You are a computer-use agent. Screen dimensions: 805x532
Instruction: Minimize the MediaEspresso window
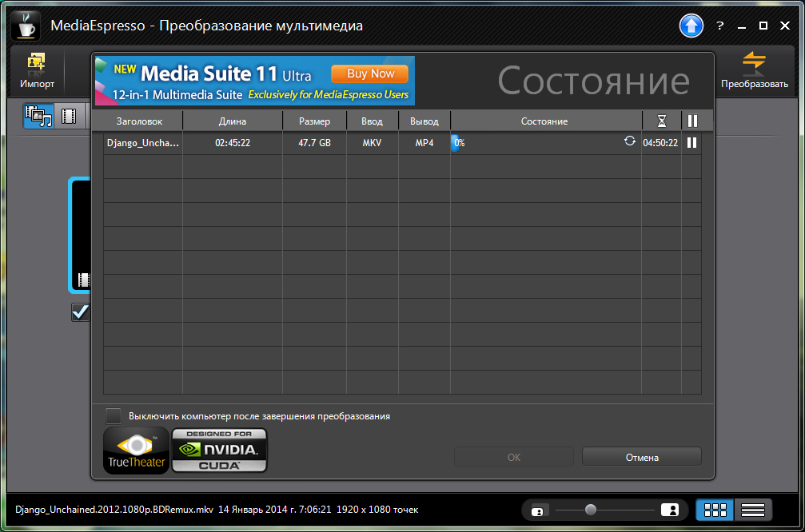click(x=741, y=26)
